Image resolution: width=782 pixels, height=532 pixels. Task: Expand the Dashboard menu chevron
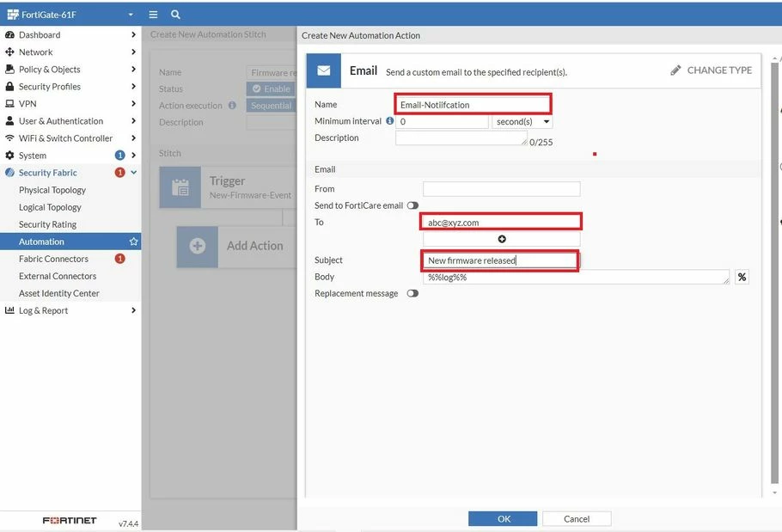[x=133, y=35]
